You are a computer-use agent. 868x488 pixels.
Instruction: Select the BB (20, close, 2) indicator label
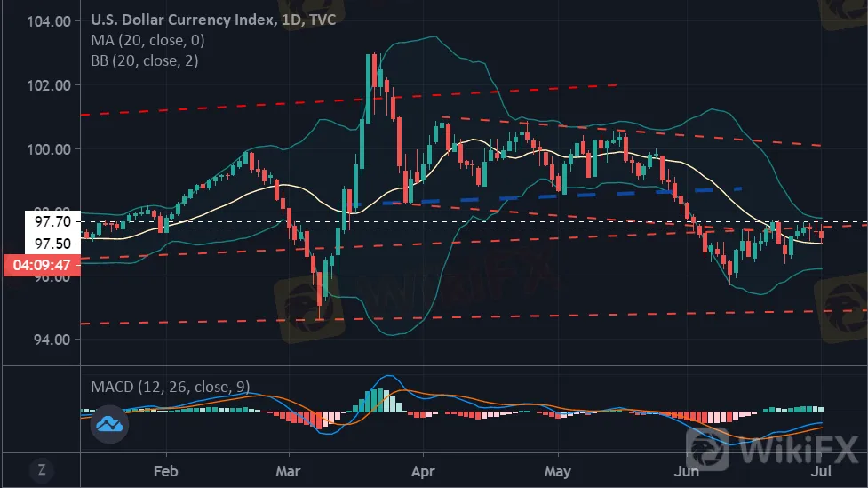(144, 60)
